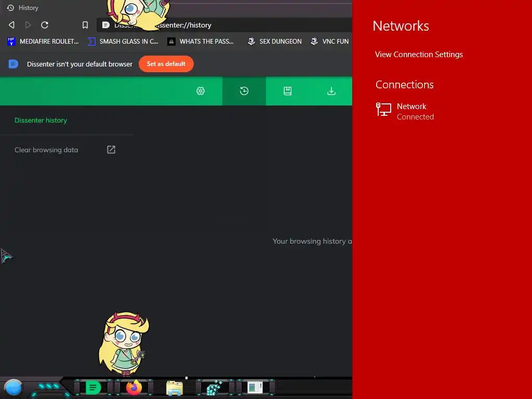The height and width of the screenshot is (399, 532).
Task: Open File Explorer from the taskbar
Action: point(175,388)
